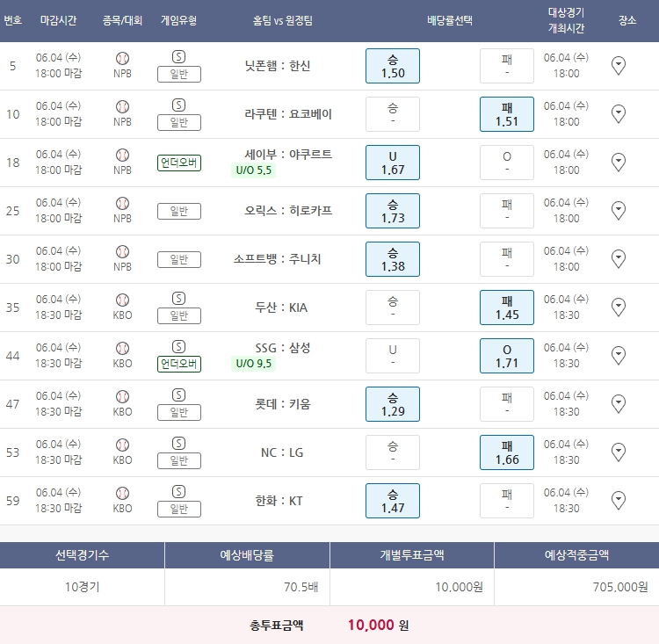Select 승 option for 두산 : KIA
The height and width of the screenshot is (644, 659).
coord(392,308)
